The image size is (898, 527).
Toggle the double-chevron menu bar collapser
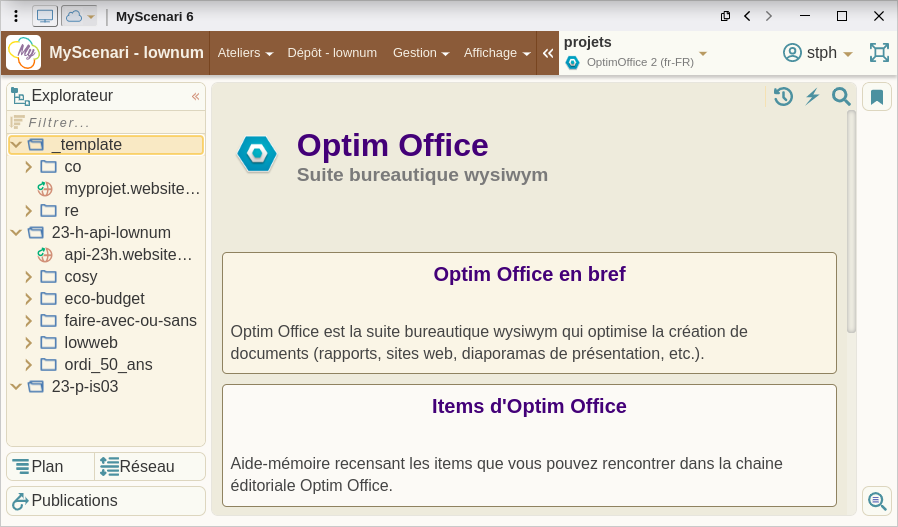(548, 53)
